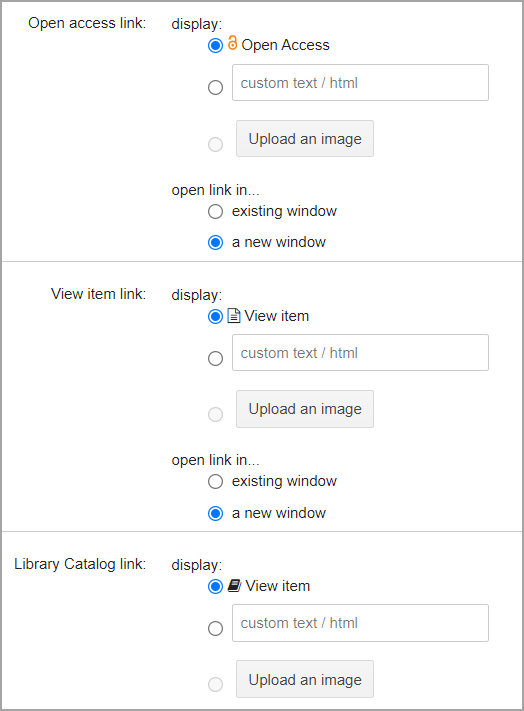
Task: Click the orange Open Access padlock icon
Action: coord(233,43)
